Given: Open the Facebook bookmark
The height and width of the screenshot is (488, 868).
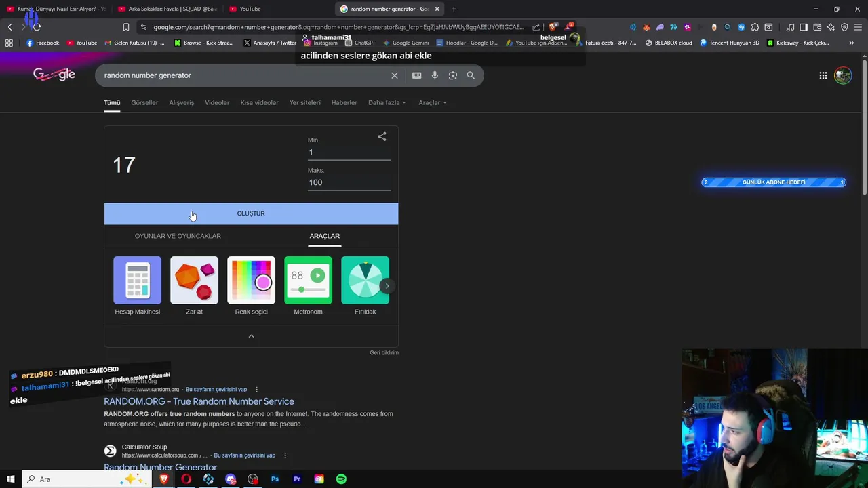Looking at the screenshot, I should pyautogui.click(x=42, y=43).
